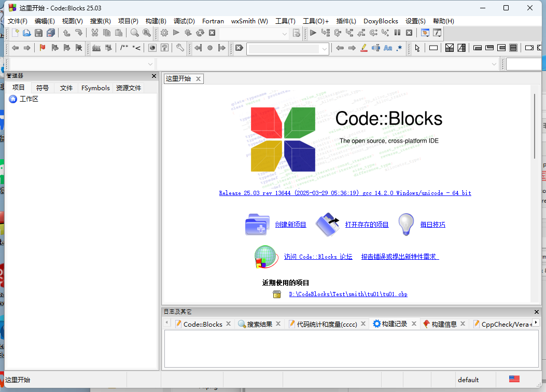Create a new file from the toolbar
Screen dimensions: 546x392
[x=15, y=33]
